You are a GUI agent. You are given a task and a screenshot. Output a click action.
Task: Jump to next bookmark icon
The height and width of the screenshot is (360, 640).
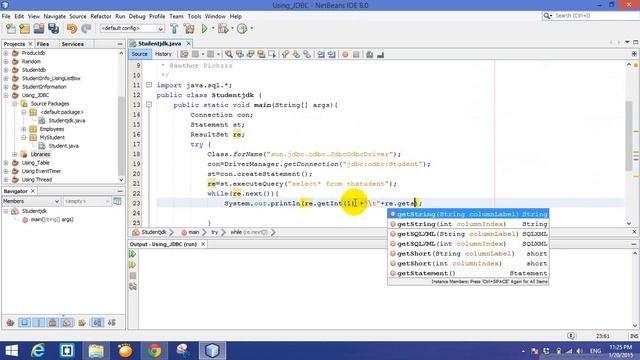coord(296,54)
